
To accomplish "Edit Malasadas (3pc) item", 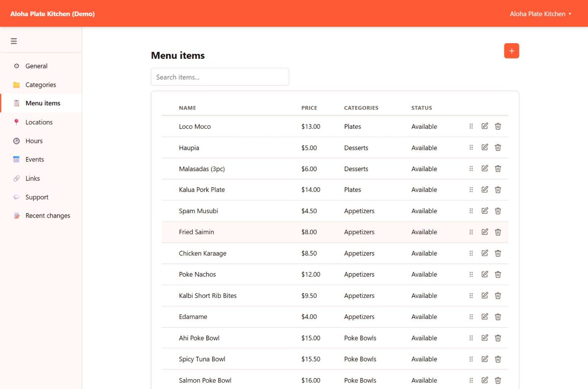I will (485, 169).
